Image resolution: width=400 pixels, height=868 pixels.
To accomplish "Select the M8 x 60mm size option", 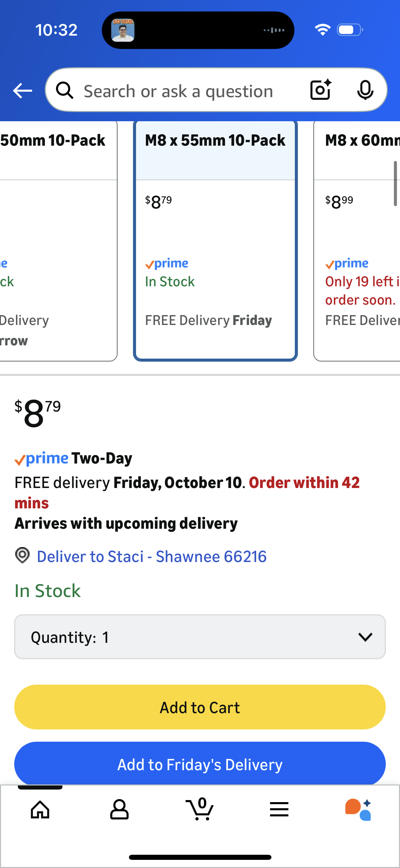I will pos(356,240).
